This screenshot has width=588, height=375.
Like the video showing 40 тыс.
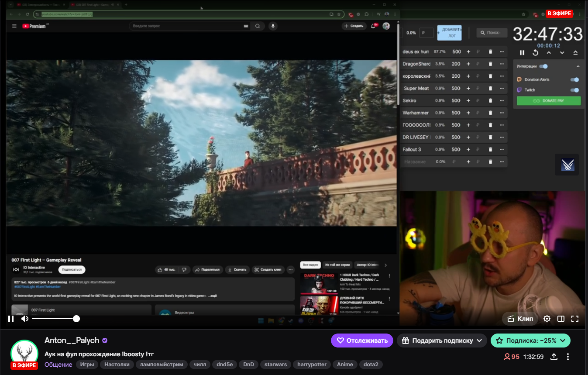pos(166,270)
